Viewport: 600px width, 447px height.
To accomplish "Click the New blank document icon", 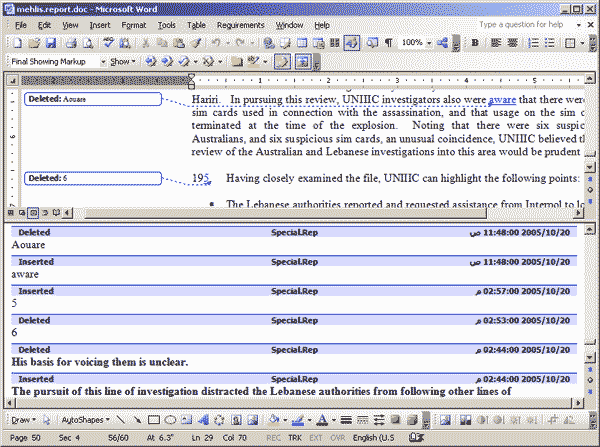I will [x=19, y=43].
